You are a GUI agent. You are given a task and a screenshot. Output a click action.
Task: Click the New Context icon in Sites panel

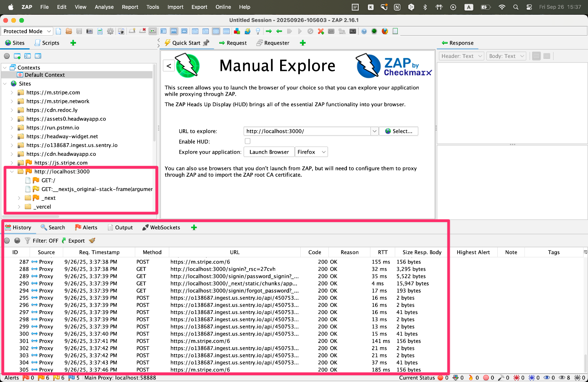pos(17,56)
